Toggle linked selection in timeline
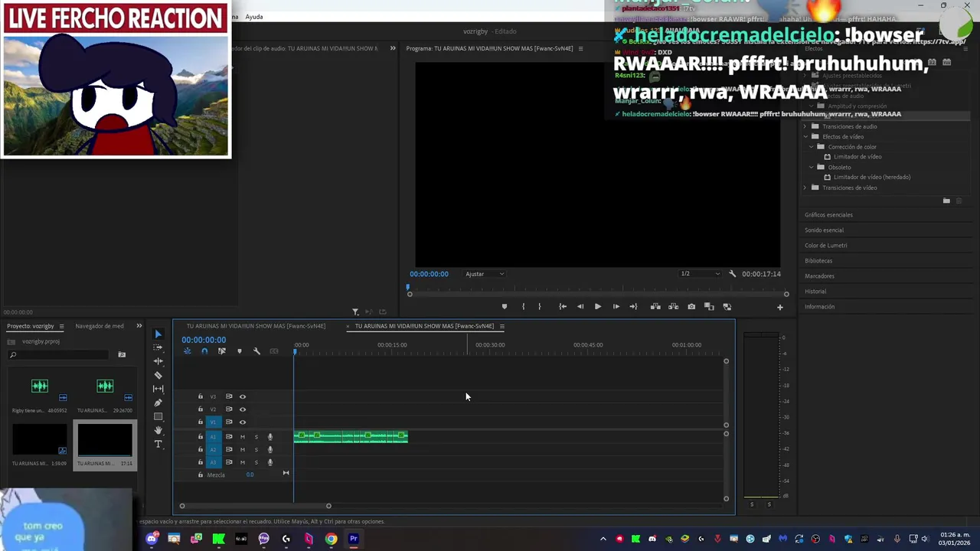980x551 pixels. coord(222,351)
